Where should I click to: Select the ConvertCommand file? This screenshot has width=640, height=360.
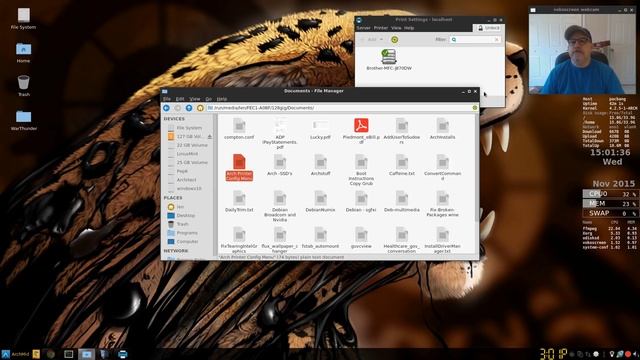[442, 167]
